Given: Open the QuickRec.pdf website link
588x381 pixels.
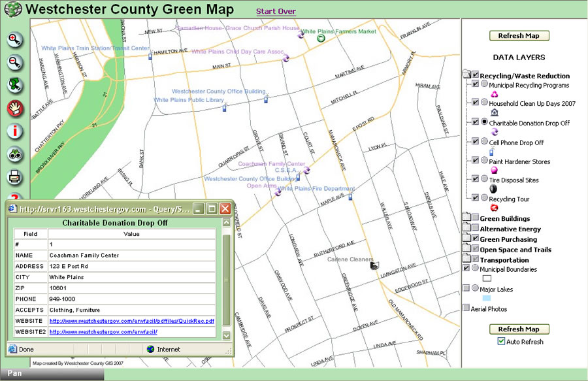Looking at the screenshot, I should point(131,321).
